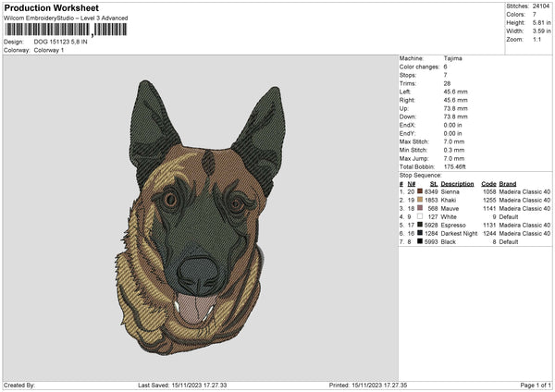Click the Production Worksheet title
The image size is (555, 392).
point(44,7)
